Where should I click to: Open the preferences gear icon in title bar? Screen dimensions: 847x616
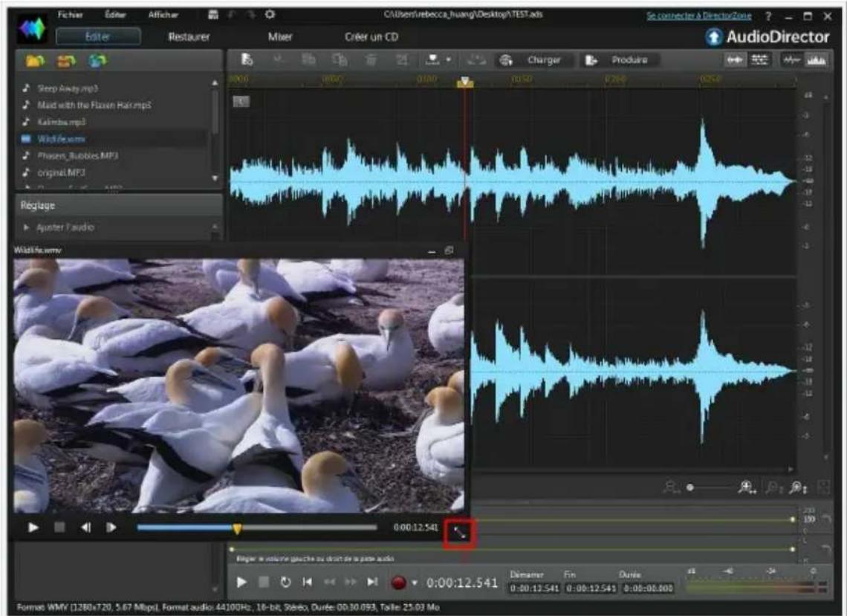(270, 15)
